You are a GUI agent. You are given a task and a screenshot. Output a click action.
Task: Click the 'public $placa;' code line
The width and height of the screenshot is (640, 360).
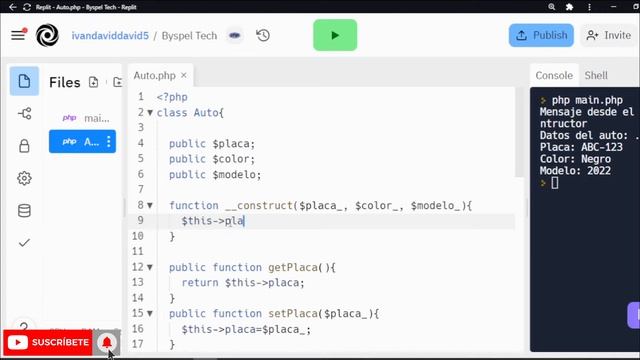[212, 144]
